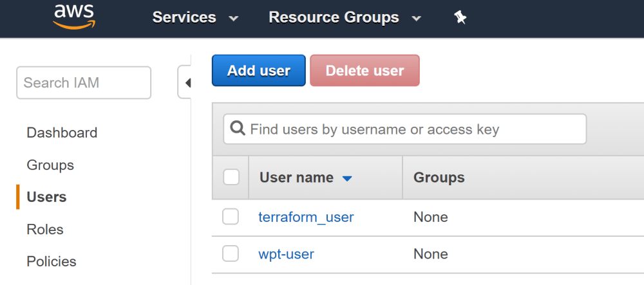Click the None groups cell for terraform_user

(x=430, y=217)
